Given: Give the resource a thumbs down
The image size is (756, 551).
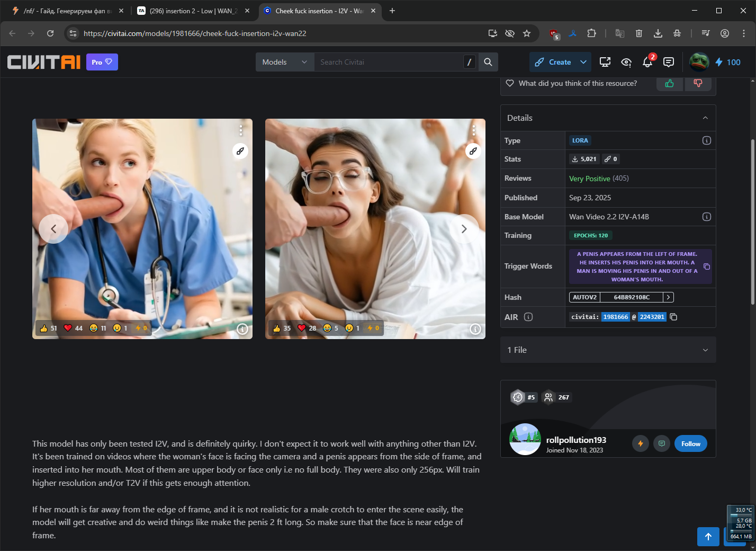Looking at the screenshot, I should [698, 83].
